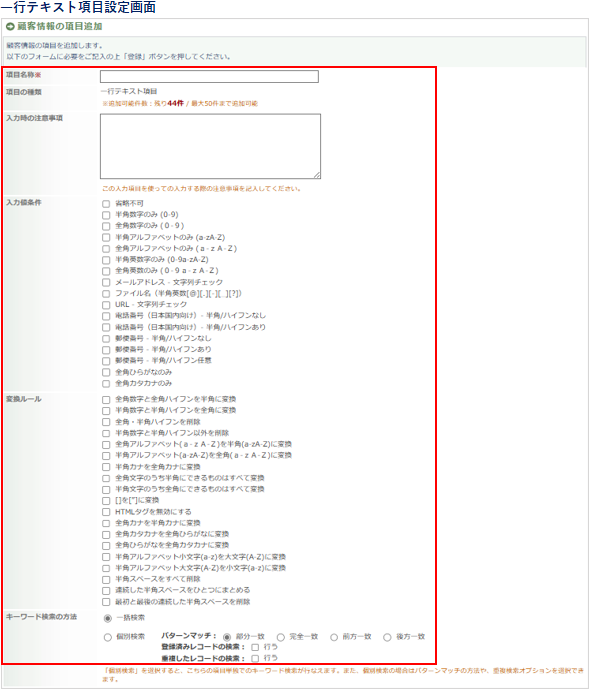This screenshot has width=591, height=691.
Task: Enable 全角・半角ハイフンを削除 checkbox
Action: click(x=106, y=422)
